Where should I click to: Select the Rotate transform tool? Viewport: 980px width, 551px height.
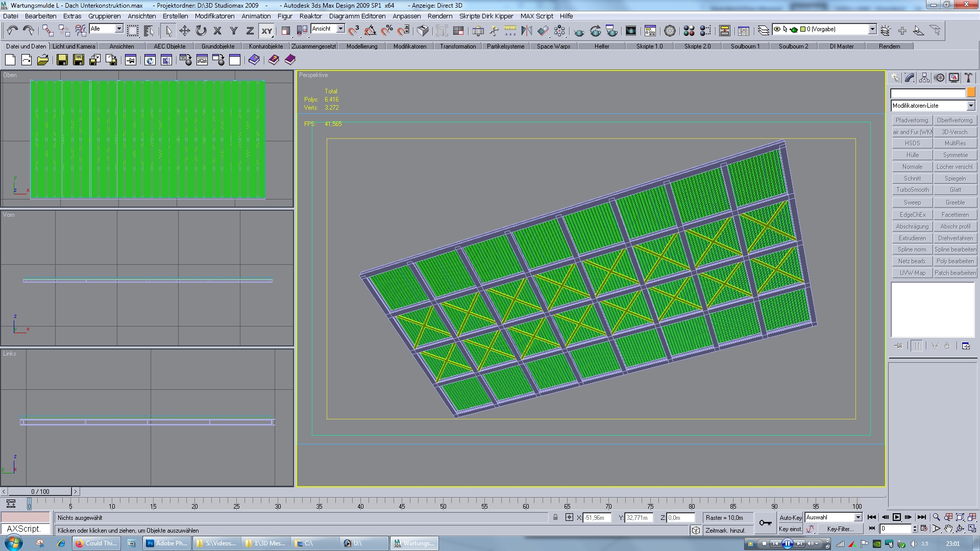201,31
